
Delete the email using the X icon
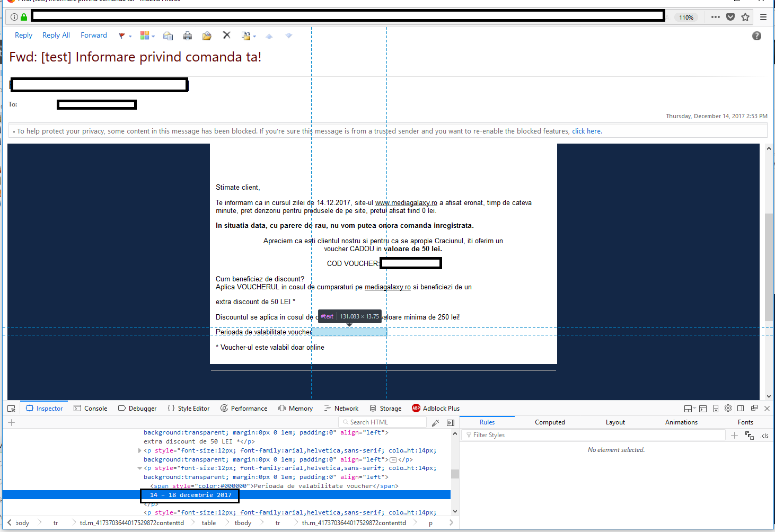coord(226,35)
